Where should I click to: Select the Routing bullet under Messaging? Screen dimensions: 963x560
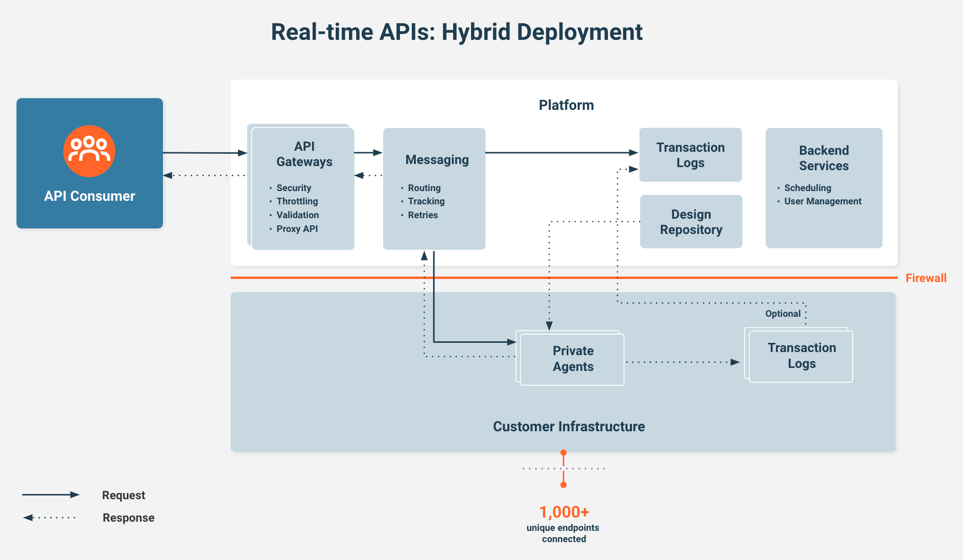424,188
